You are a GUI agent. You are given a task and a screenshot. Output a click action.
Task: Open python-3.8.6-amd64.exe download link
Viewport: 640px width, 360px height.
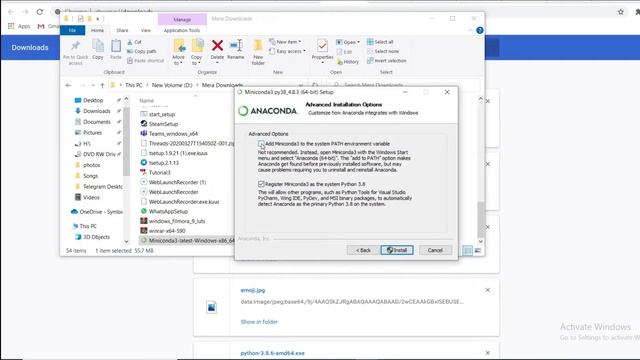(272, 353)
